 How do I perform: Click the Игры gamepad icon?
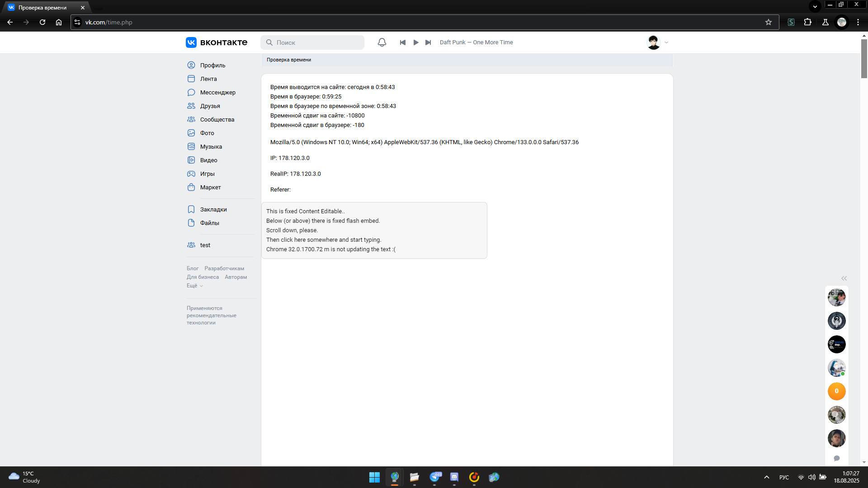(x=191, y=174)
